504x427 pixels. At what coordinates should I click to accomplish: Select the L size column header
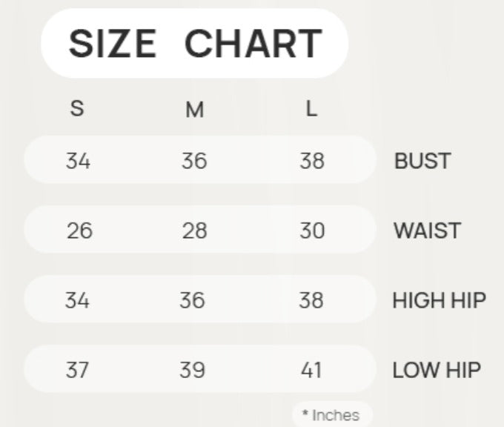[311, 109]
